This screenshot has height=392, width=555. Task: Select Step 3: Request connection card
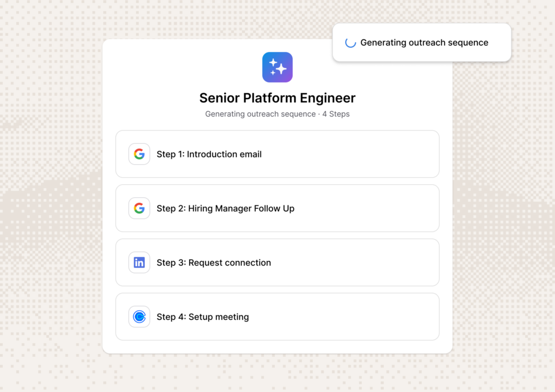click(277, 262)
